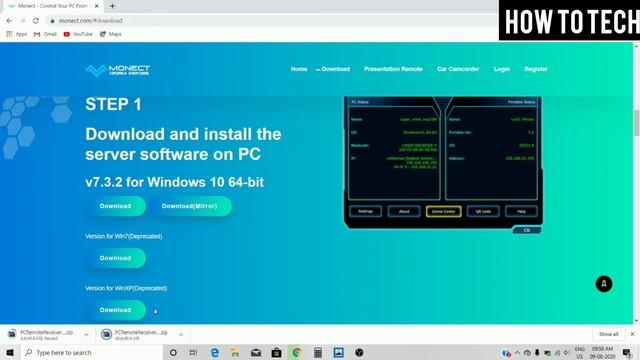Click the Login nav link
This screenshot has height=360, width=640.
click(502, 69)
